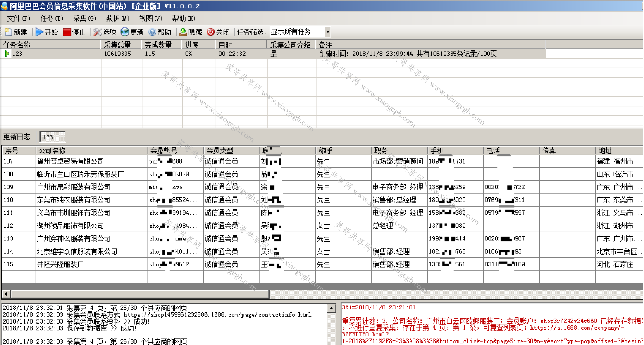Click the 完成数量 column header
Screen dimensions: 644x345
pos(162,45)
